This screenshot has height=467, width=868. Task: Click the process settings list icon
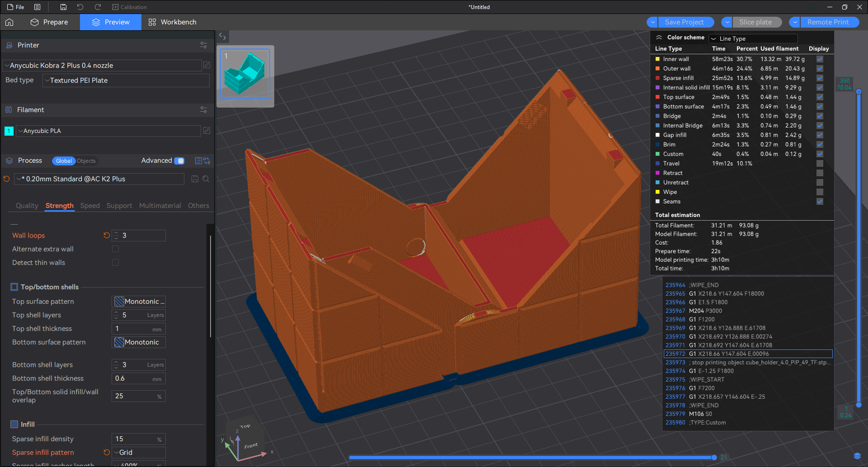point(198,161)
